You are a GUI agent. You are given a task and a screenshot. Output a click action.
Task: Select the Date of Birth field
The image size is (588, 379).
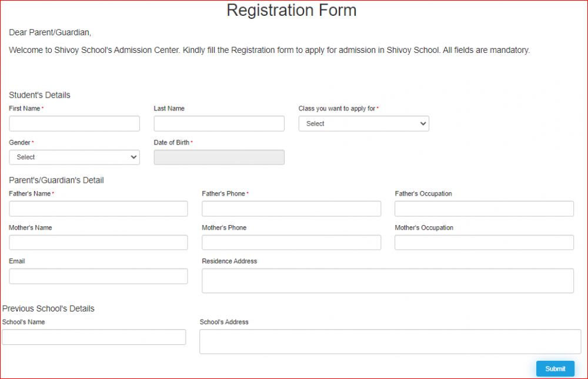[219, 157]
